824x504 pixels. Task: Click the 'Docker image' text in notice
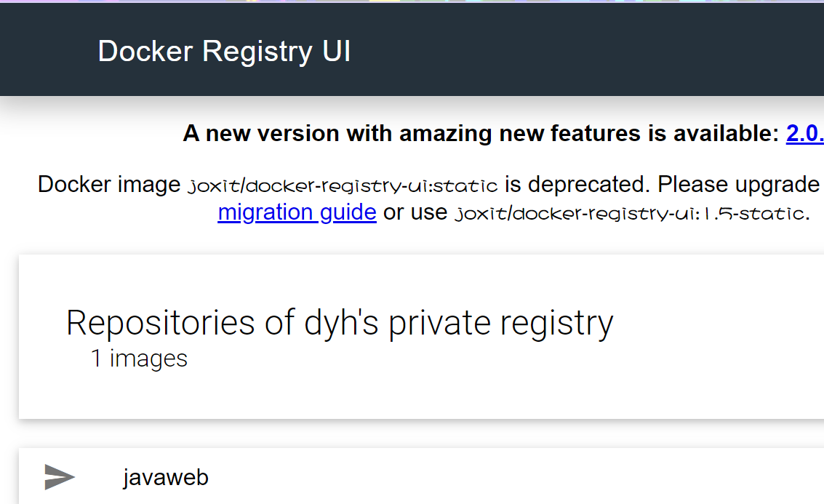click(109, 185)
